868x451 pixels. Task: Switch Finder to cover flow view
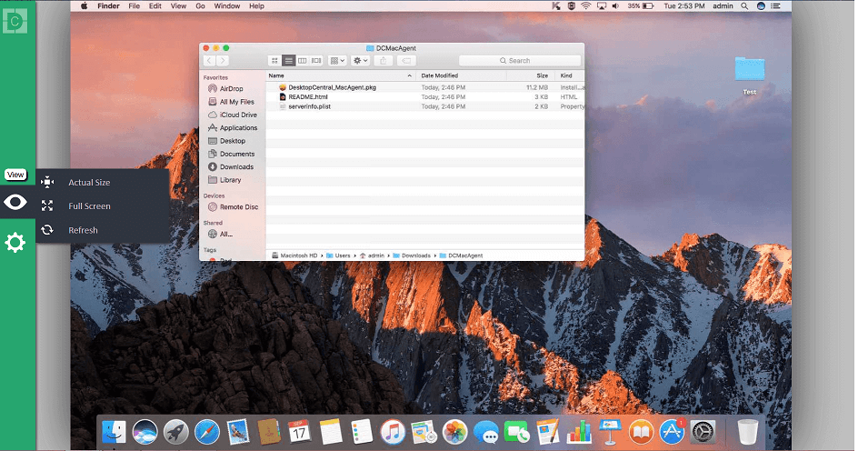[316, 61]
